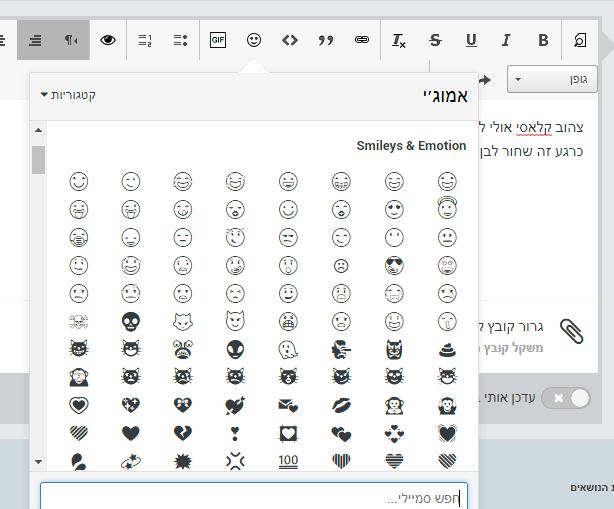614x509 pixels.
Task: Choose the heart decoration framed emoji
Action: (288, 433)
